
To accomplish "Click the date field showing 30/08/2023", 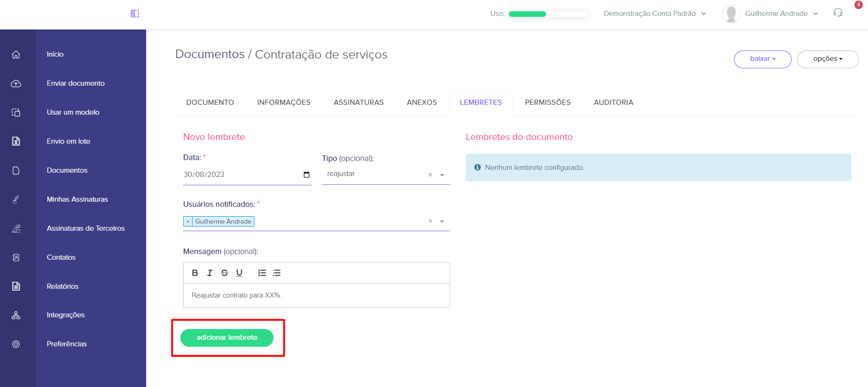I will coord(247,175).
